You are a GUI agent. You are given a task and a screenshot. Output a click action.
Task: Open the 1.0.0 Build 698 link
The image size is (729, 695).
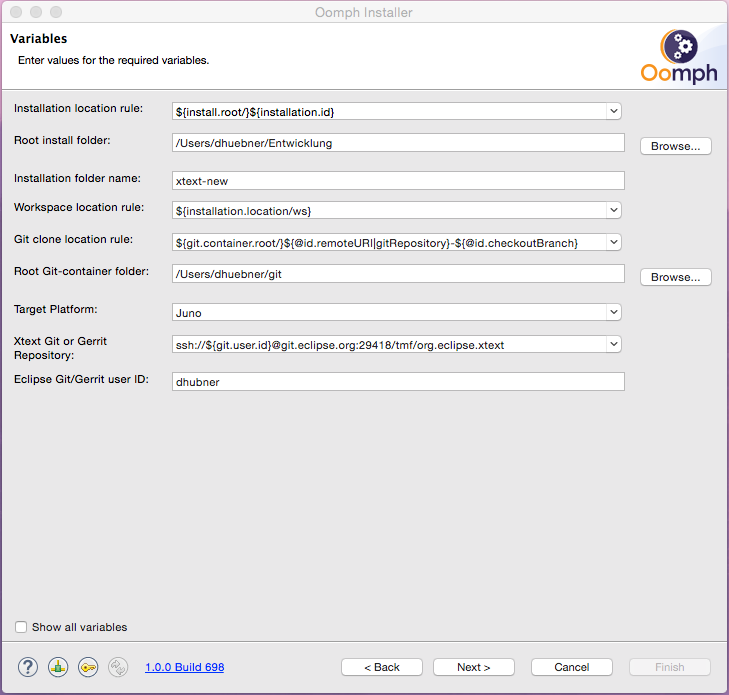pos(185,667)
